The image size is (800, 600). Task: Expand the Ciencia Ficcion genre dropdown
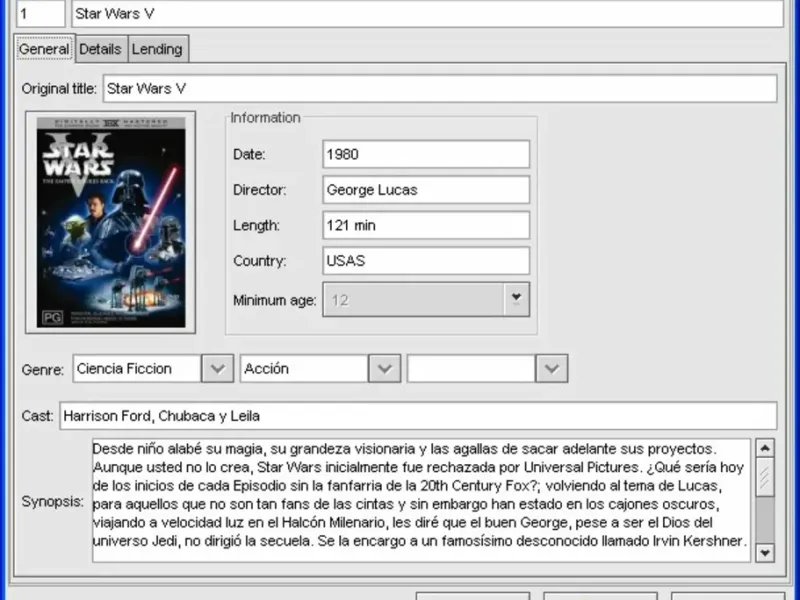point(218,368)
